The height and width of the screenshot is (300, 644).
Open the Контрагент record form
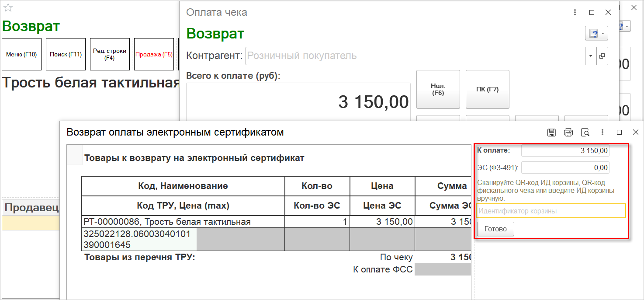[602, 56]
